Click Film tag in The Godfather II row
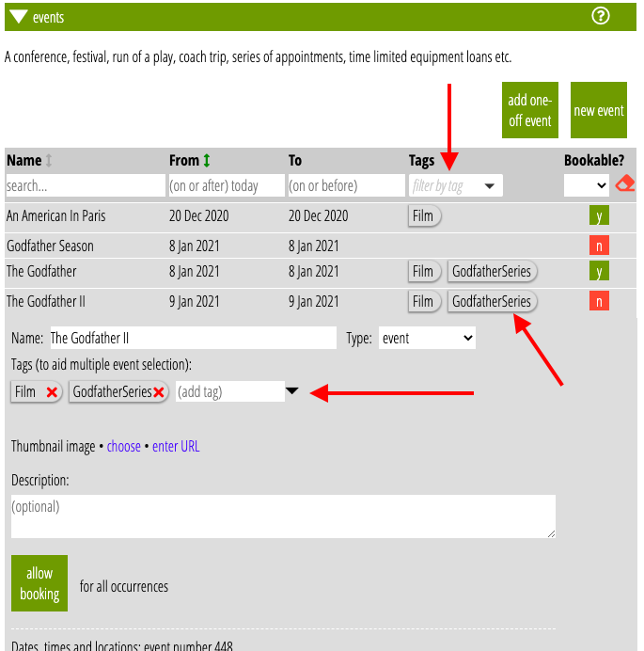Image resolution: width=644 pixels, height=651 pixels. (424, 301)
